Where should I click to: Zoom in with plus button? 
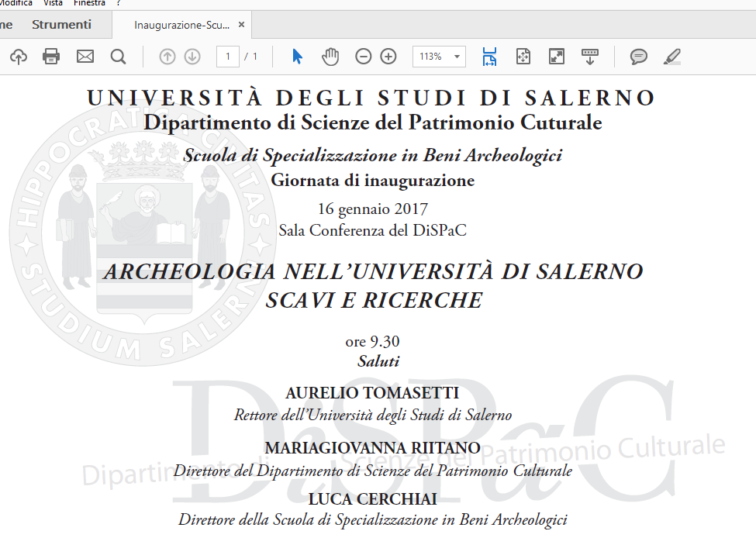tap(388, 57)
